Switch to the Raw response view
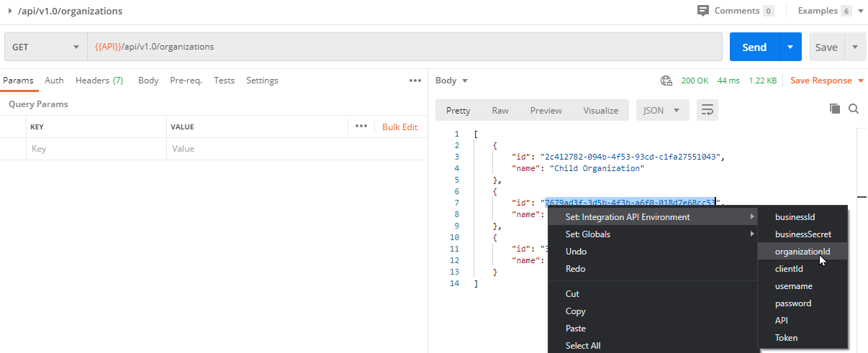Screen dimensions: 868x353 tap(499, 110)
